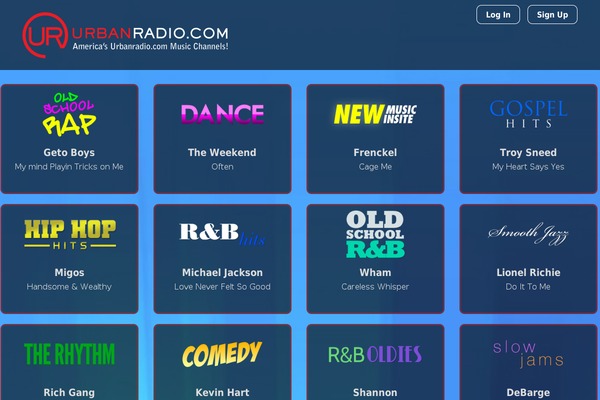Viewport: 600px width, 400px height.
Task: Select artist name Kevin Hart
Action: [222, 392]
